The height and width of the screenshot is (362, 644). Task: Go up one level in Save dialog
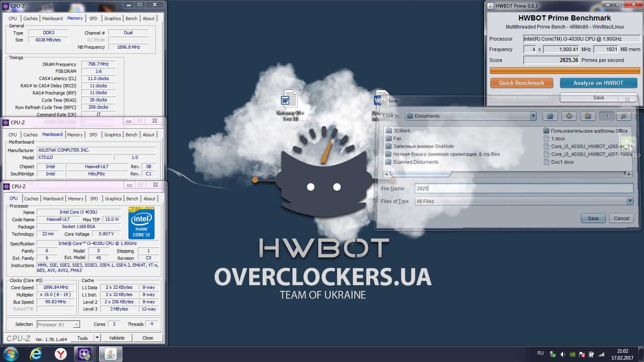550,116
